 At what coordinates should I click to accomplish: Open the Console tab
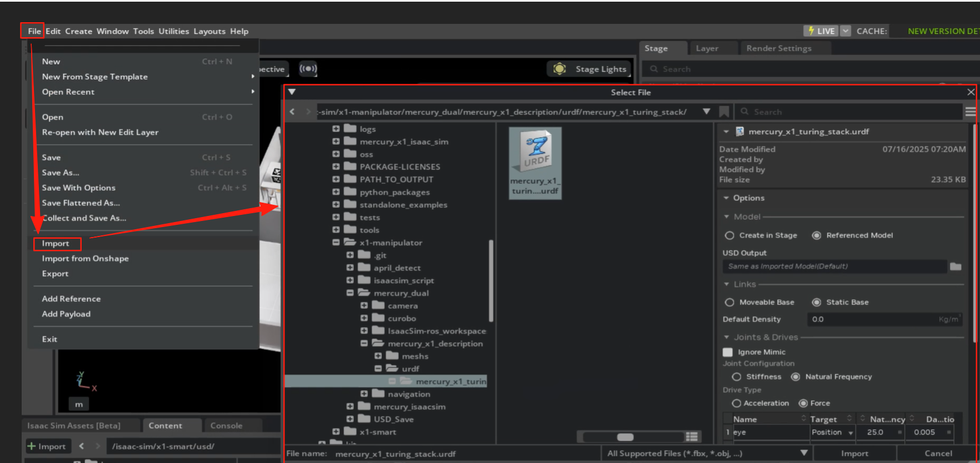tap(226, 426)
